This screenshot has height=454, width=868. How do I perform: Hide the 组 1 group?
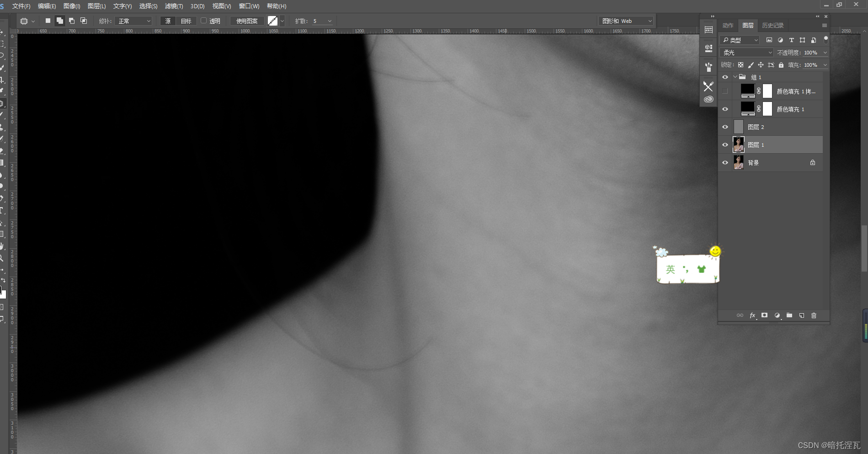[x=725, y=77]
